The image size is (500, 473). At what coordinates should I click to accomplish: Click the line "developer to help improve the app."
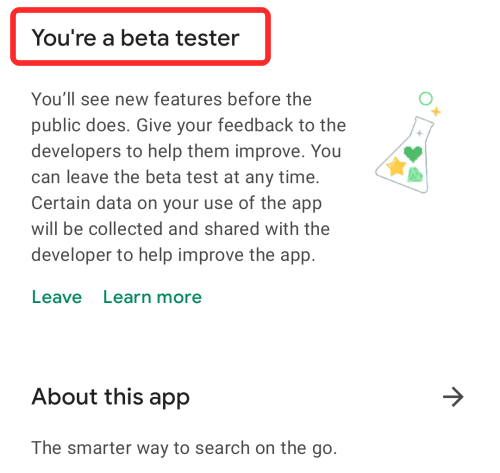point(173,255)
